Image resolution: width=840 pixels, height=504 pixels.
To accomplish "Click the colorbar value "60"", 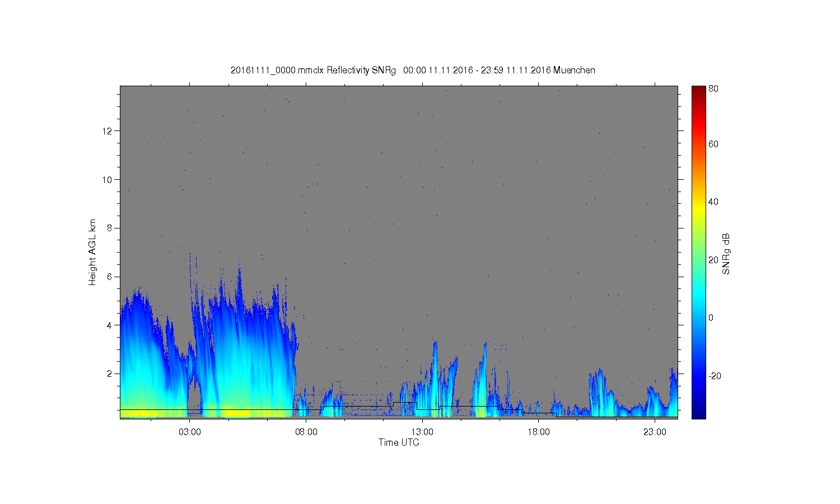I will pyautogui.click(x=713, y=144).
